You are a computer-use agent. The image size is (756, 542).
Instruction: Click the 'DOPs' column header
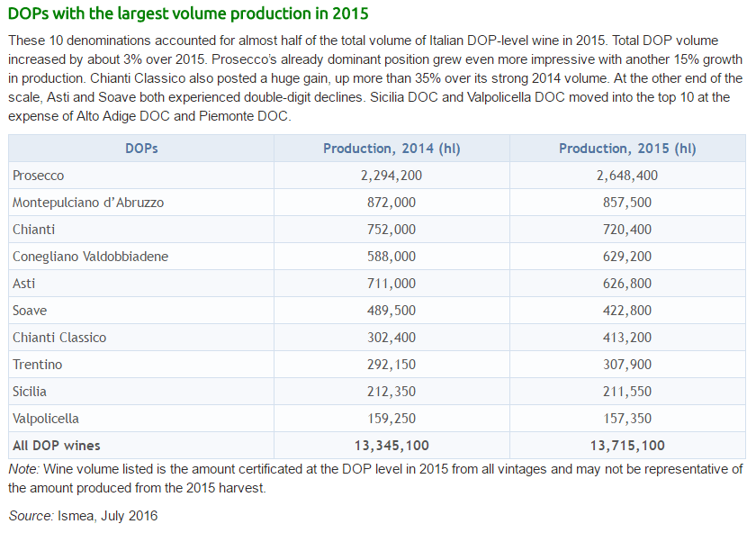[x=141, y=149]
